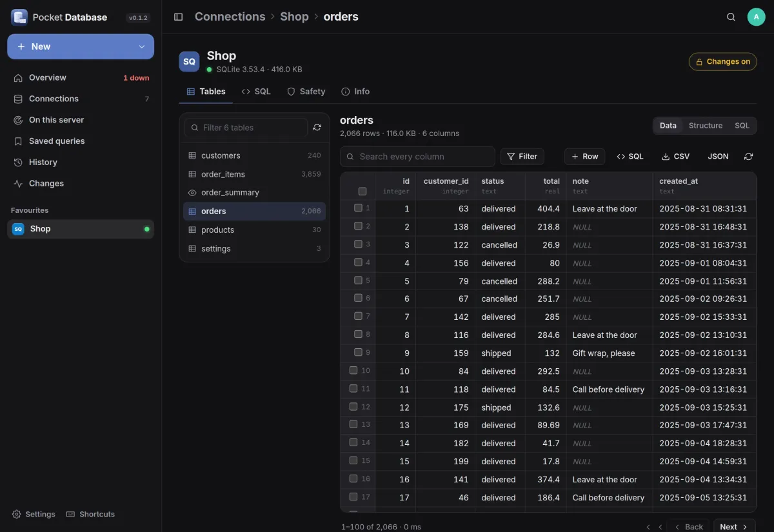Open Settings at the bottom left

click(34, 515)
